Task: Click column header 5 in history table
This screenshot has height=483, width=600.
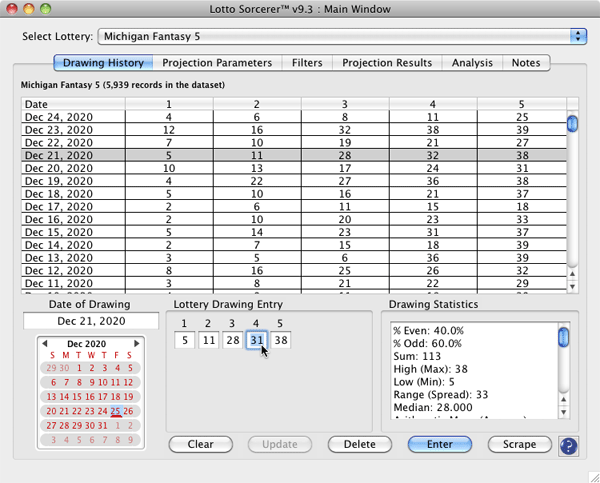Action: coord(522,104)
